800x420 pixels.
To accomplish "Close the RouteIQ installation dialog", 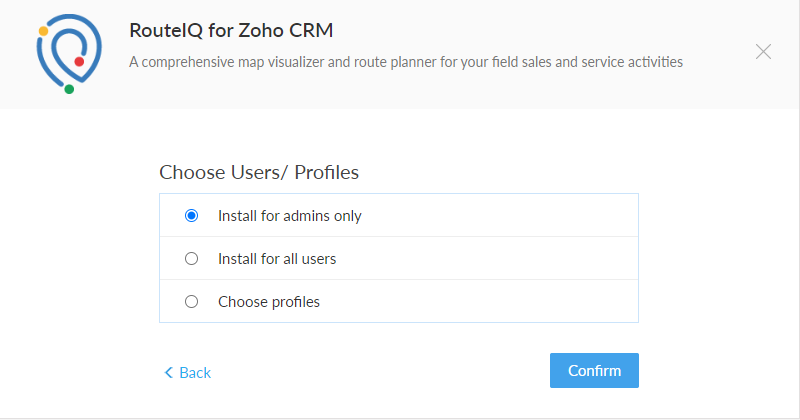I will [763, 51].
